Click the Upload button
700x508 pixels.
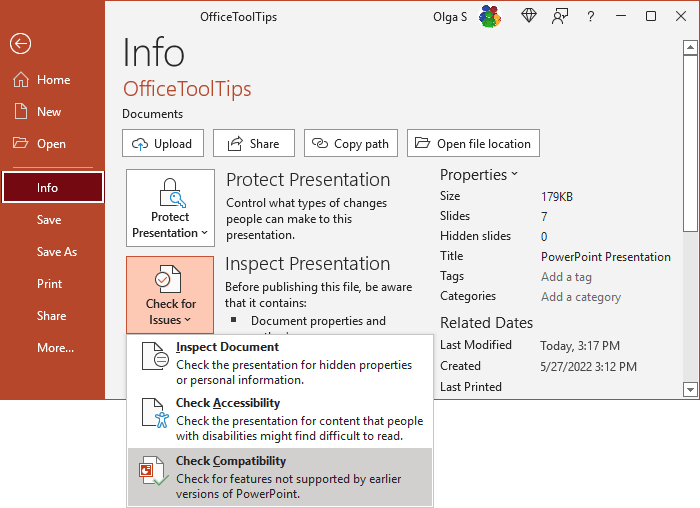tap(163, 143)
